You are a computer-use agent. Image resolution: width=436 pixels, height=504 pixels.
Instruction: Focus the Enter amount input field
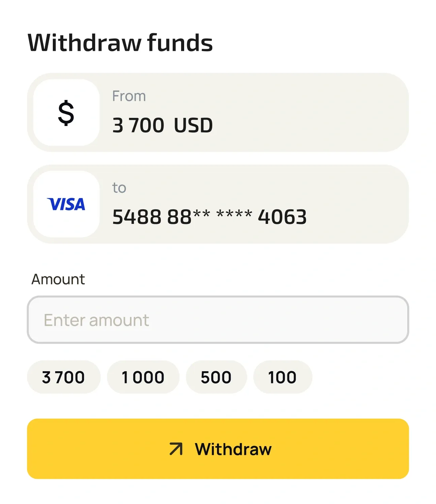point(218,320)
